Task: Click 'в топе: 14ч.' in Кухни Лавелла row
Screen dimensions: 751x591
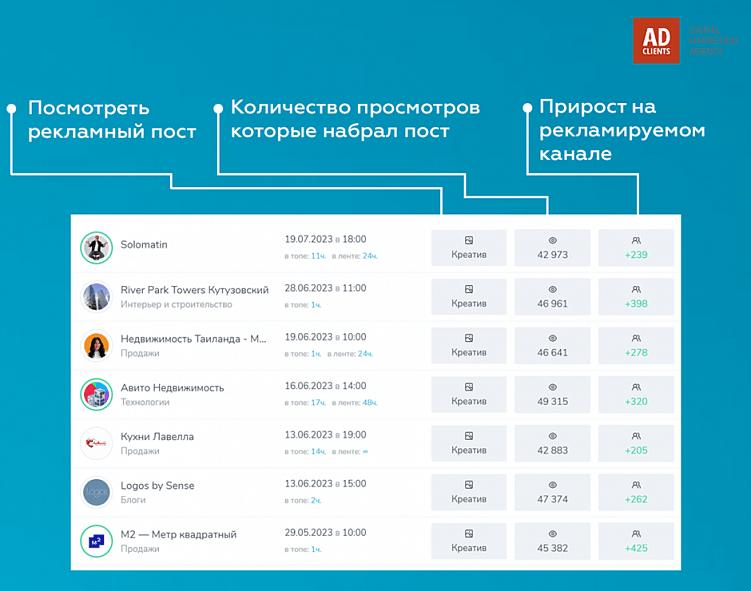Action: (x=305, y=451)
